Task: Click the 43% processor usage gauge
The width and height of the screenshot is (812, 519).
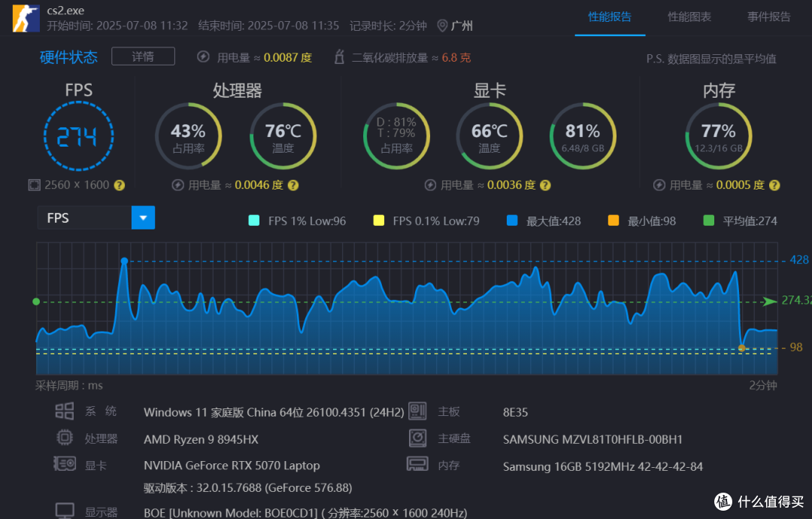Action: pyautogui.click(x=189, y=136)
